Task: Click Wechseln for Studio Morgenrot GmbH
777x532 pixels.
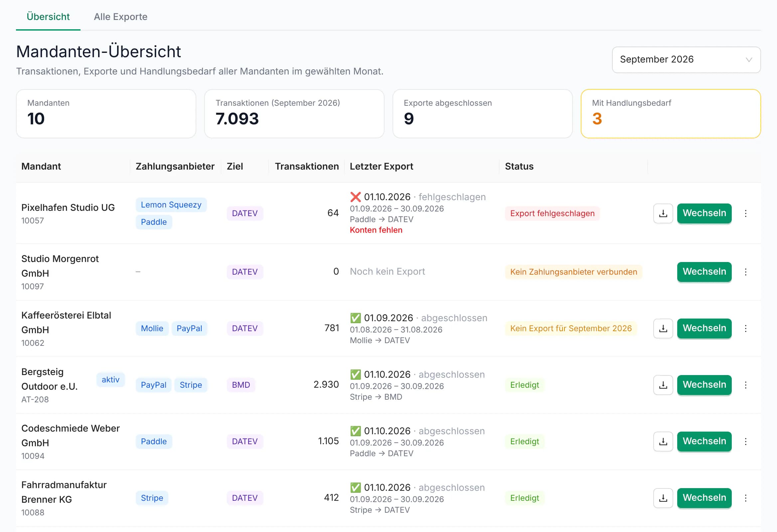Action: (704, 272)
